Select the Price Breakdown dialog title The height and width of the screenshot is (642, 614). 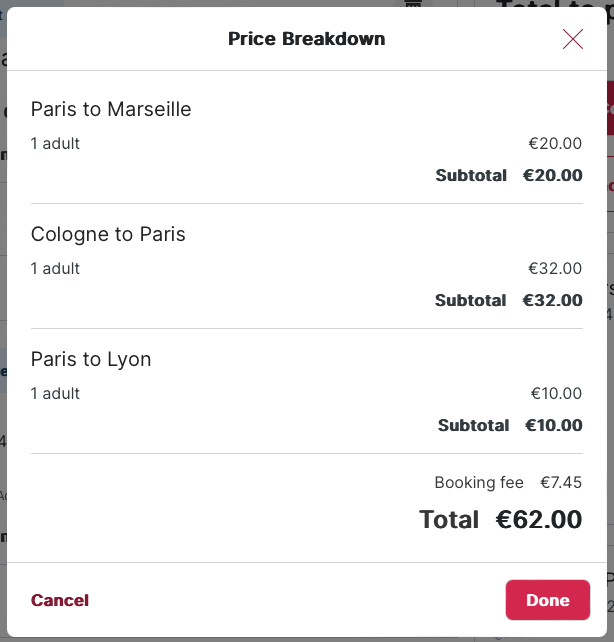click(x=307, y=39)
